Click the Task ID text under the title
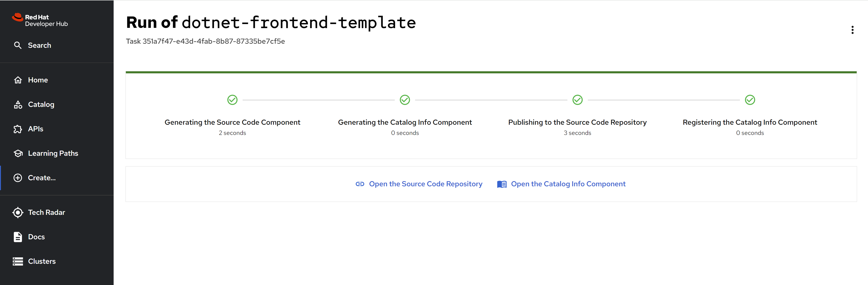 [205, 41]
